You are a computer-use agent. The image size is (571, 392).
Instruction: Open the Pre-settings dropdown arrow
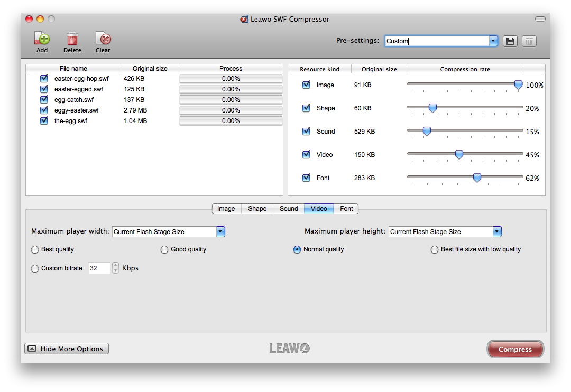[493, 41]
